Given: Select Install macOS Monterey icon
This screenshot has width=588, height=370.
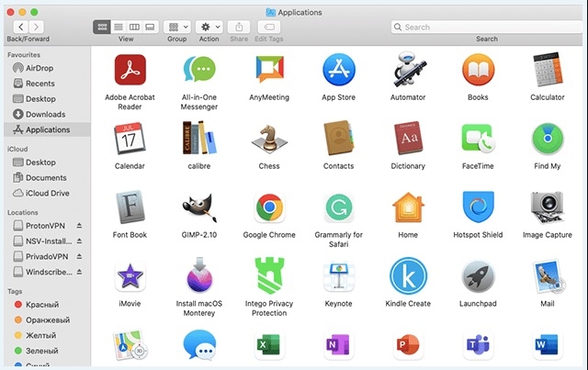Looking at the screenshot, I should tap(199, 275).
